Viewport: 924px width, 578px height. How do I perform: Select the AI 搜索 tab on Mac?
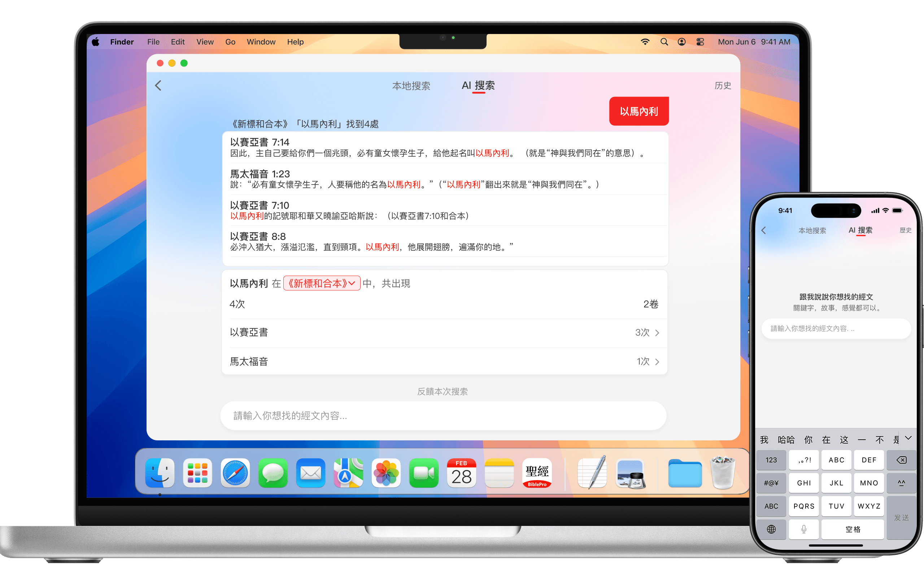478,85
